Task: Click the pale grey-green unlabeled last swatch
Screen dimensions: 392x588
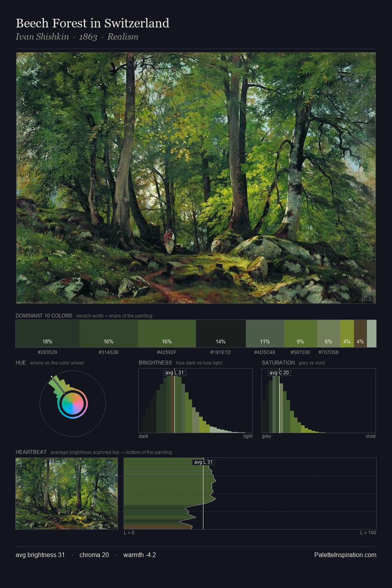Action: click(372, 334)
